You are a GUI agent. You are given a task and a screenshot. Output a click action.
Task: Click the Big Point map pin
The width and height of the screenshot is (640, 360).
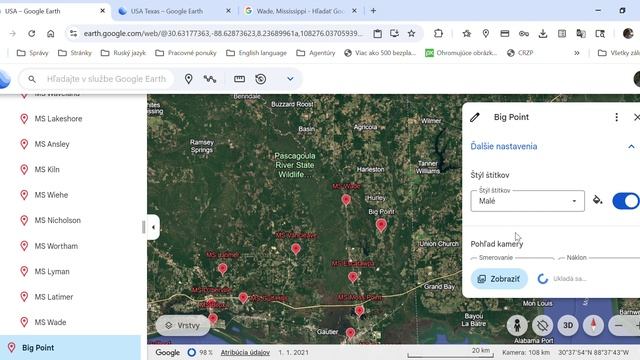point(381,224)
